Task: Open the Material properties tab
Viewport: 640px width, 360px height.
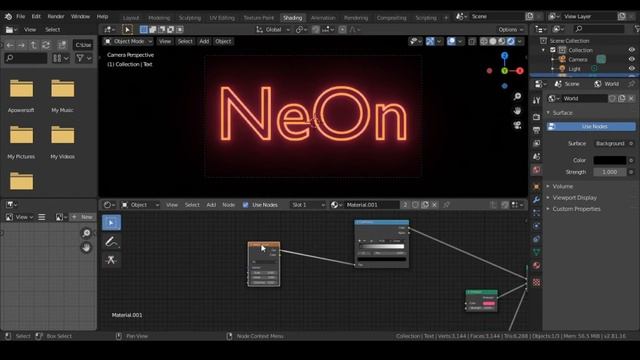Action: [536, 266]
